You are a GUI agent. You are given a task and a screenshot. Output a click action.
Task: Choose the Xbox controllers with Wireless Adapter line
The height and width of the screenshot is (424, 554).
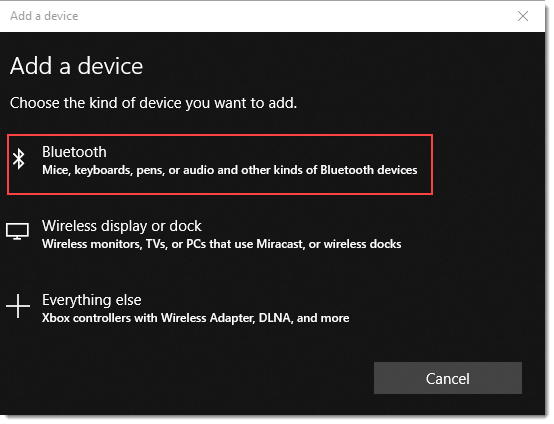[195, 318]
